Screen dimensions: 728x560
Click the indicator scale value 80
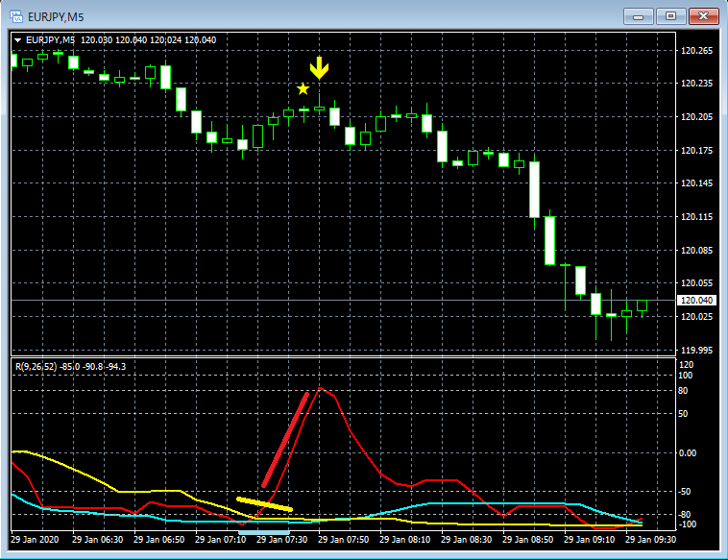point(683,391)
